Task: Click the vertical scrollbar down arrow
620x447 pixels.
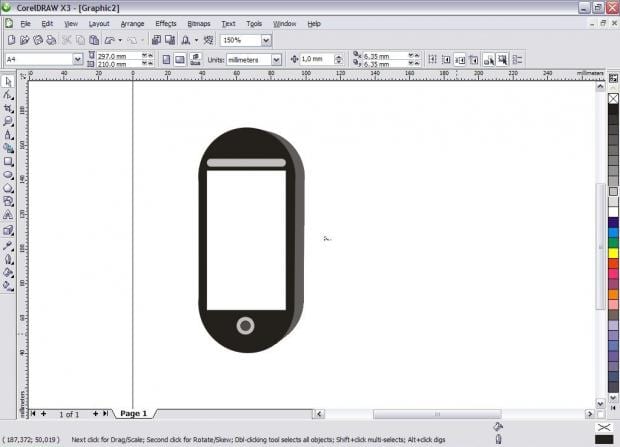Action: (600, 403)
